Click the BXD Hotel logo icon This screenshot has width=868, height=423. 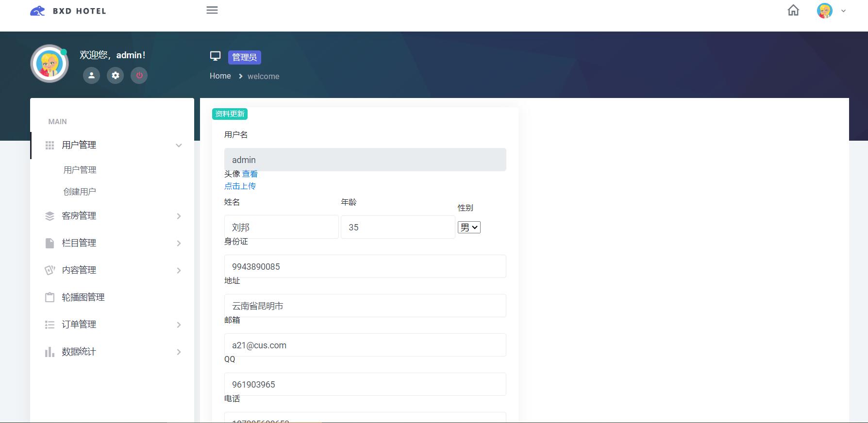[37, 11]
